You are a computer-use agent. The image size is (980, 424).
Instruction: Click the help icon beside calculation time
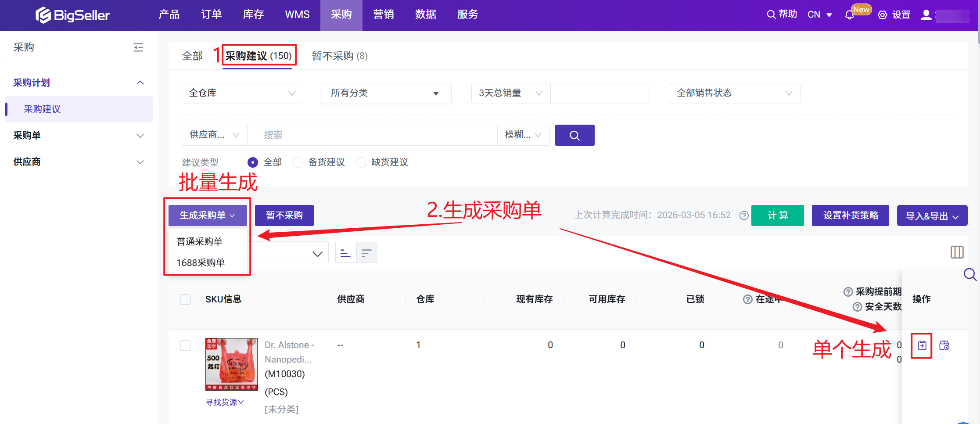[744, 216]
